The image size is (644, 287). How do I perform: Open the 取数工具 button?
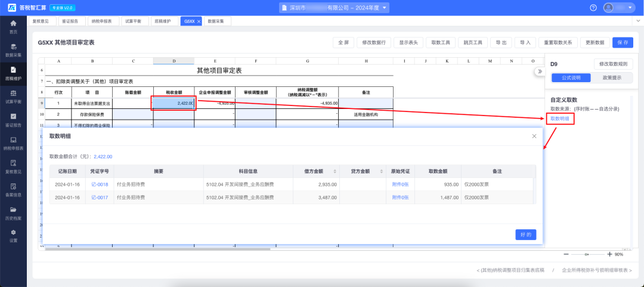441,43
